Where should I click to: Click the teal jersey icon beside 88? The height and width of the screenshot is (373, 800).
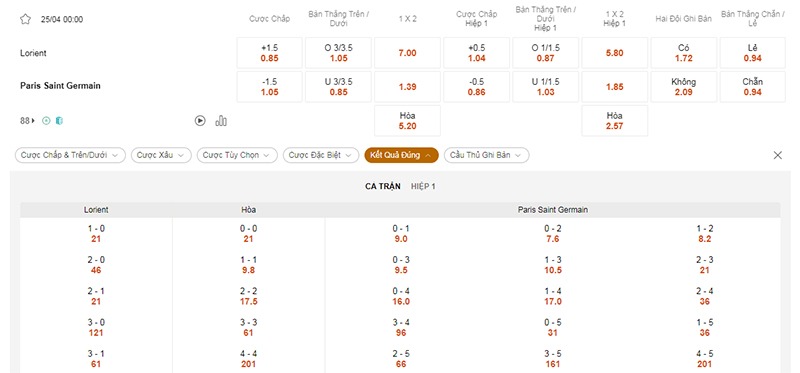coord(59,121)
